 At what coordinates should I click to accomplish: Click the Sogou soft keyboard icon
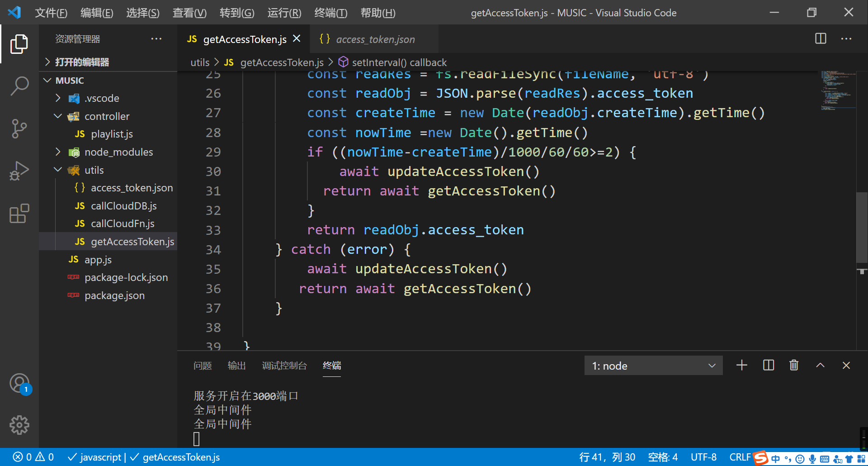coord(825,459)
